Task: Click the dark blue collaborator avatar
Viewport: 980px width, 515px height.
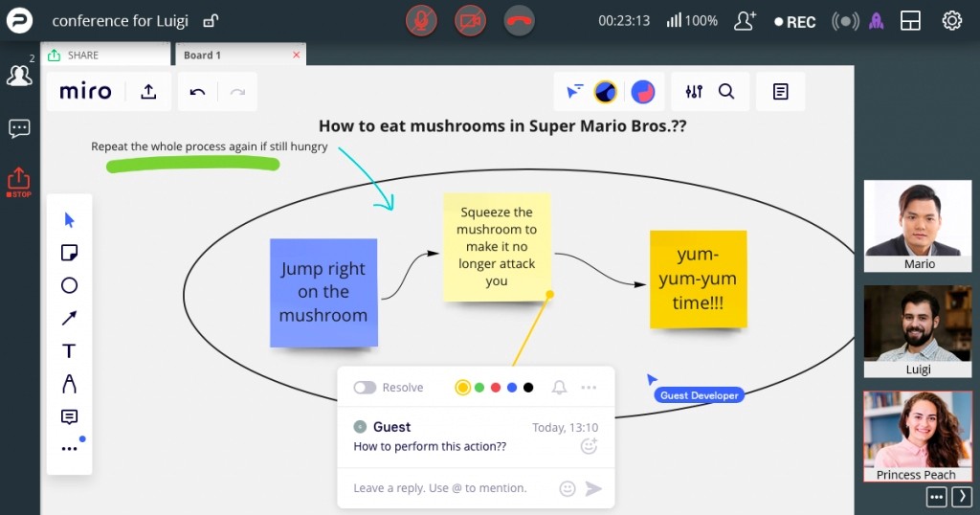Action: click(605, 92)
